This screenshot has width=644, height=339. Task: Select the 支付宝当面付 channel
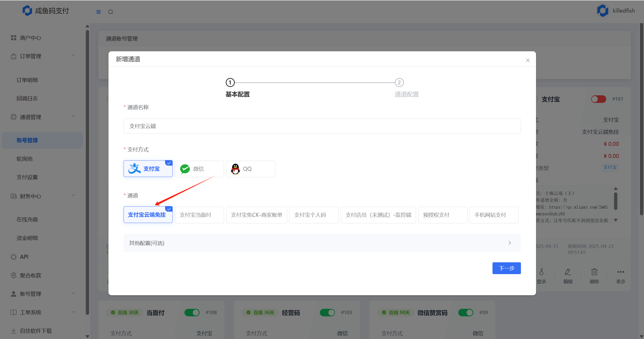click(x=199, y=215)
